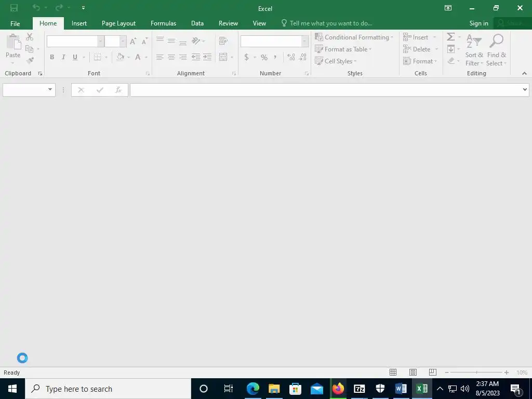Toggle Align Left horizontal alignment
Viewport: 532px width, 399px height.
[x=160, y=57]
